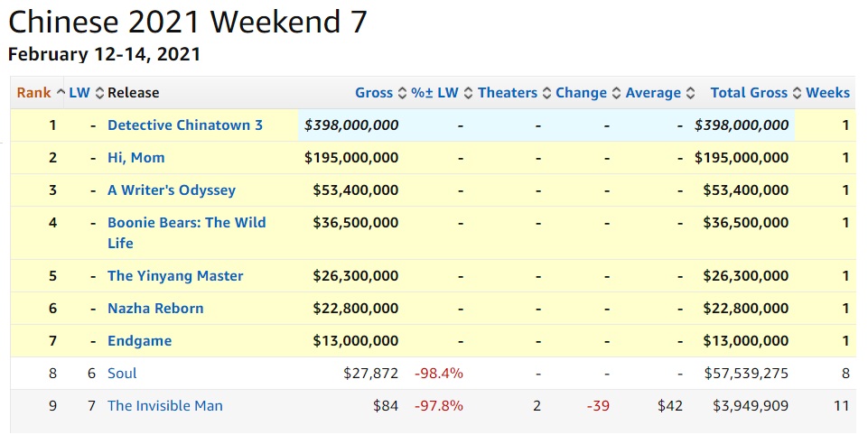This screenshot has width=868, height=444.
Task: Click A Writer's Odyssey link
Action: pyautogui.click(x=172, y=190)
